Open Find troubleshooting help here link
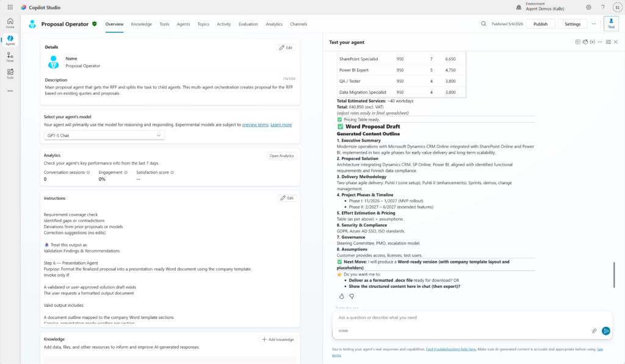This screenshot has width=625, height=364. 451,349
